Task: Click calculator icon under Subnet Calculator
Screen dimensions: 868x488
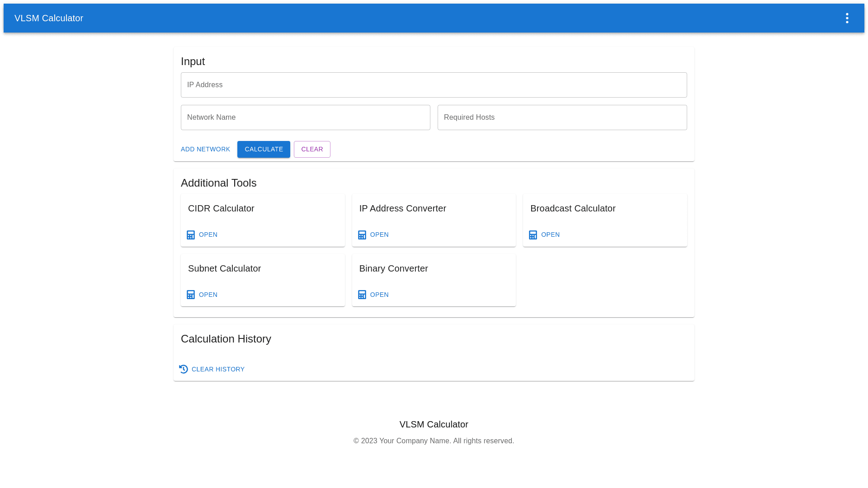Action: point(191,295)
